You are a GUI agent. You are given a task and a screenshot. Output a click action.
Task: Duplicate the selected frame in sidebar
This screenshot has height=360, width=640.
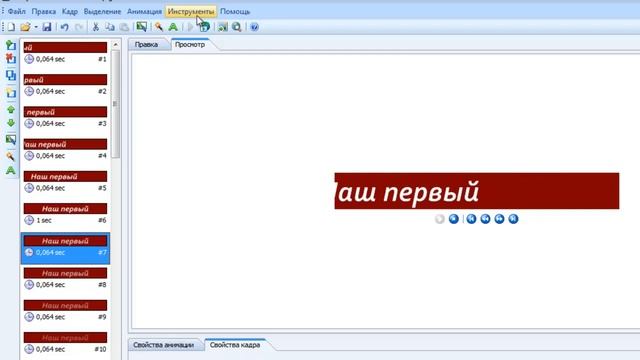[x=11, y=75]
